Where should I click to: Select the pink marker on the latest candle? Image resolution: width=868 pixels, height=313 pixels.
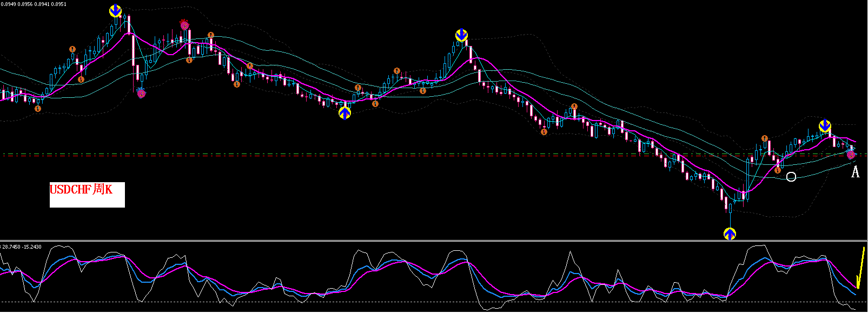coord(851,155)
